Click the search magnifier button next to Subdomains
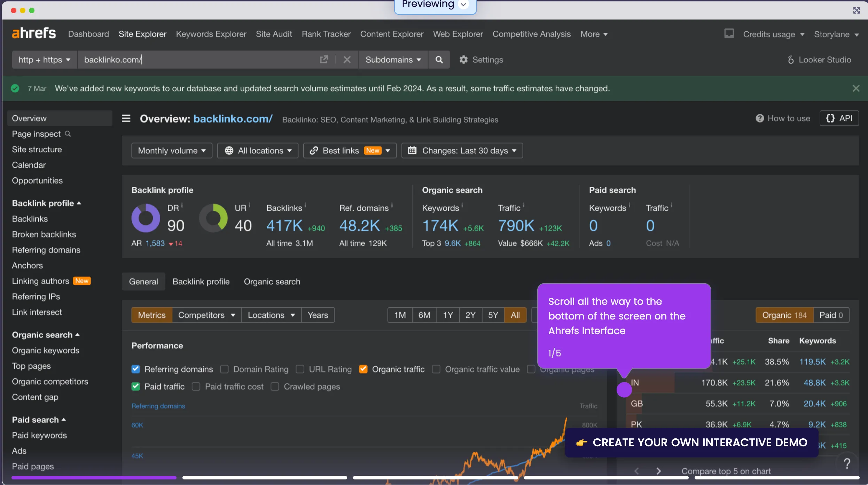The image size is (868, 485). 439,60
